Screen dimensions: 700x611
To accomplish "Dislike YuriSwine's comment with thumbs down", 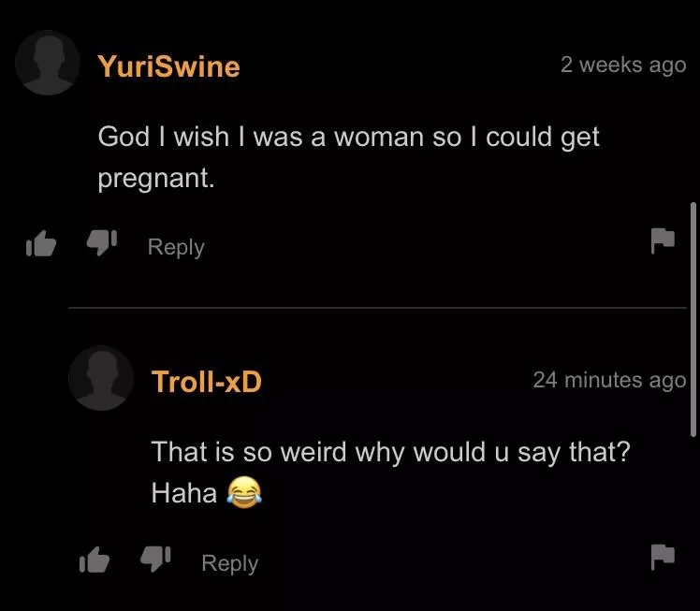I will pos(102,242).
